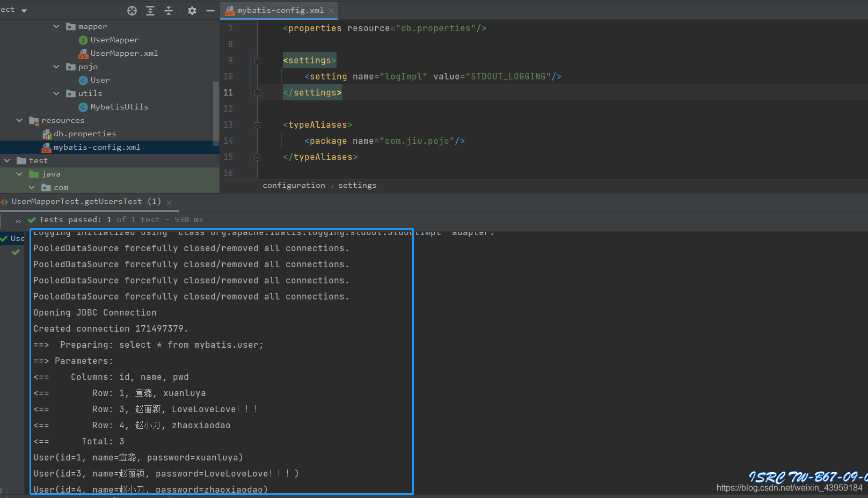The image size is (868, 498).
Task: Fold the settings block at line 9
Action: 257,61
